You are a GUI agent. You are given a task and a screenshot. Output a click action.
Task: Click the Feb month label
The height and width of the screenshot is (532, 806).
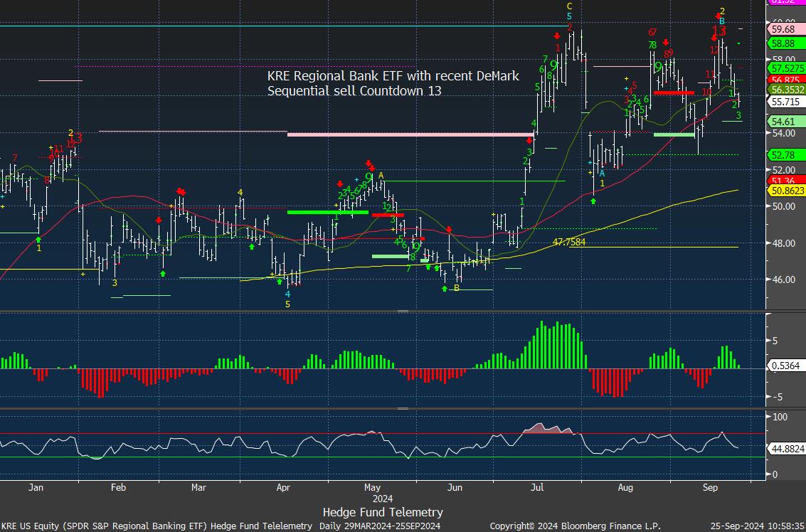[x=119, y=486]
